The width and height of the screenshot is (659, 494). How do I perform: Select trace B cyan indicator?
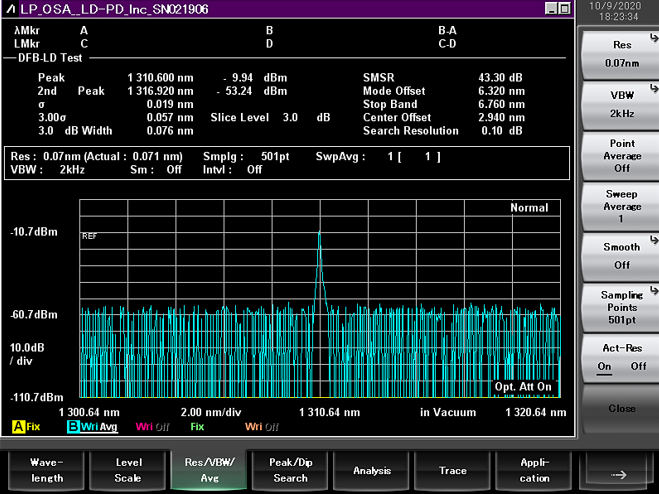click(x=74, y=427)
